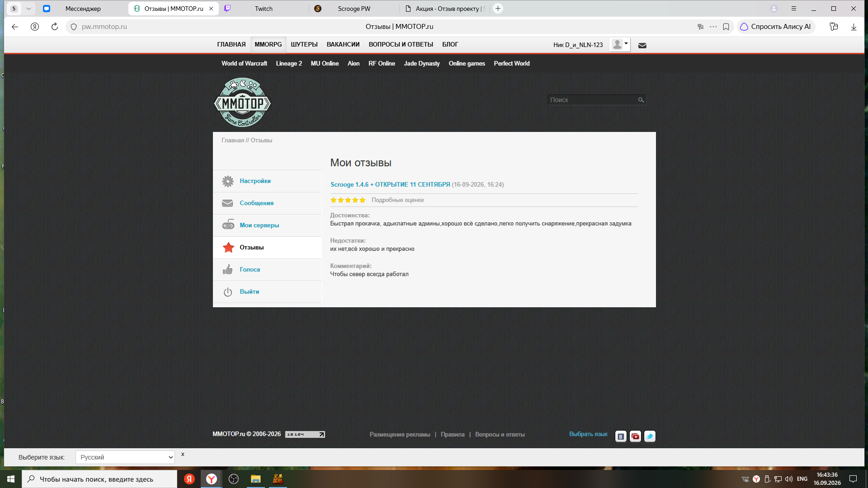Open the envelope messages icon in header

642,45
